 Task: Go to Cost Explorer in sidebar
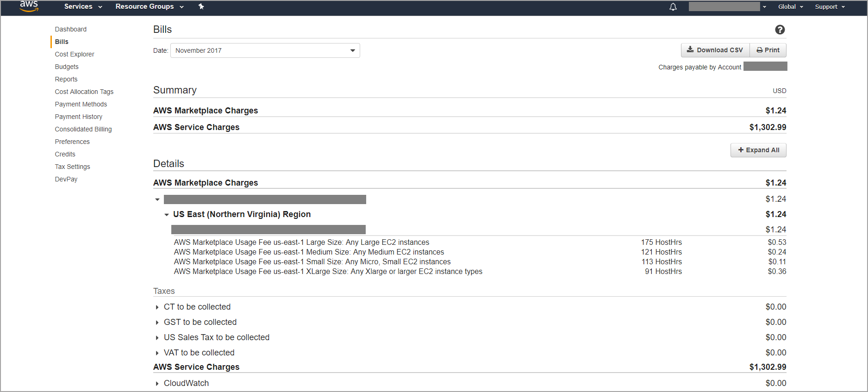[75, 54]
